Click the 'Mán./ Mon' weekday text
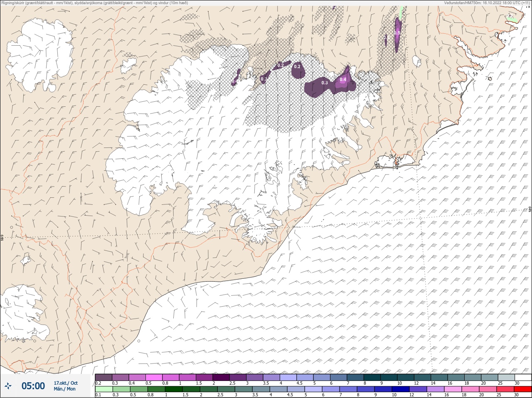Screen dimensions: 532x398 click(65, 389)
